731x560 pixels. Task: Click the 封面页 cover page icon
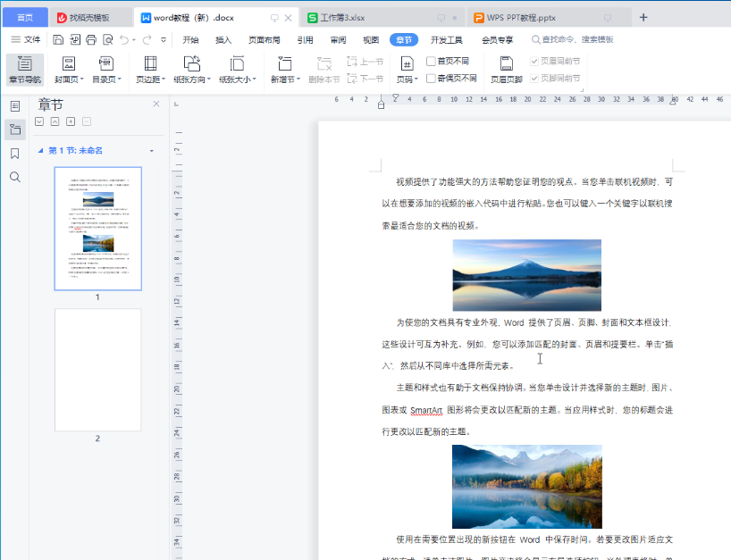coord(69,63)
